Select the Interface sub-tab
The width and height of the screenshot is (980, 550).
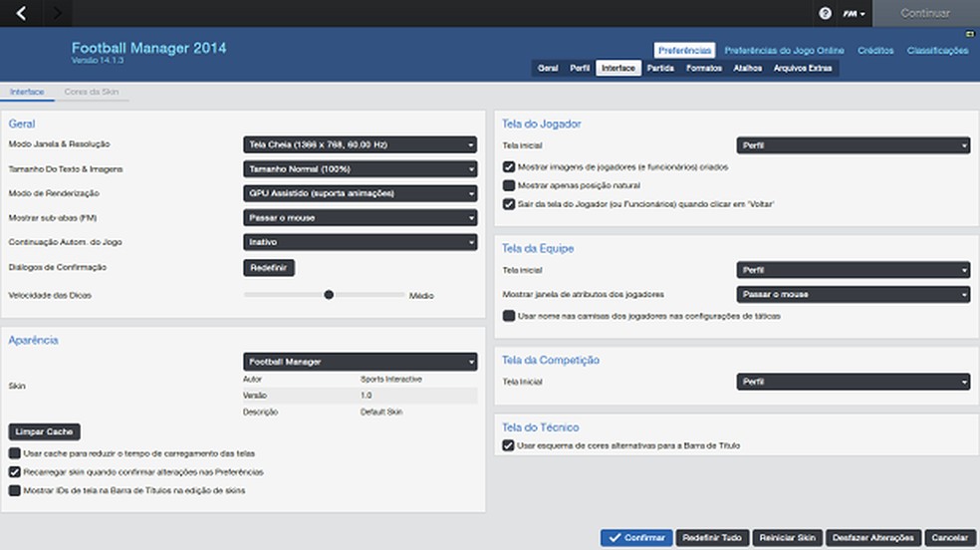(27, 92)
